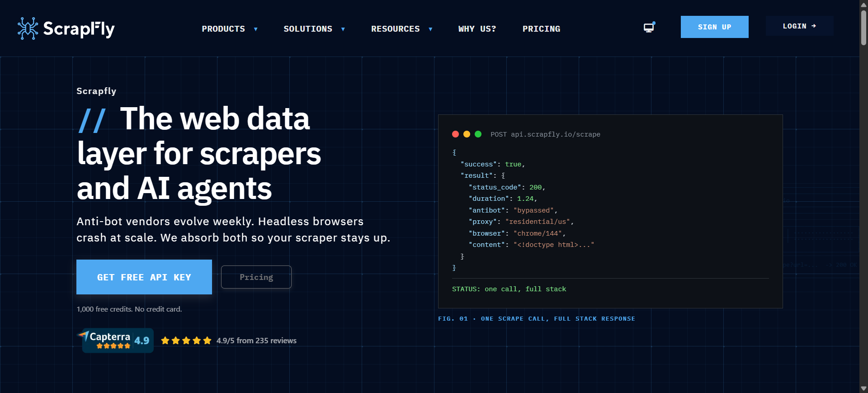Expand the Solutions dropdown arrow
868x393 pixels.
coord(343,29)
